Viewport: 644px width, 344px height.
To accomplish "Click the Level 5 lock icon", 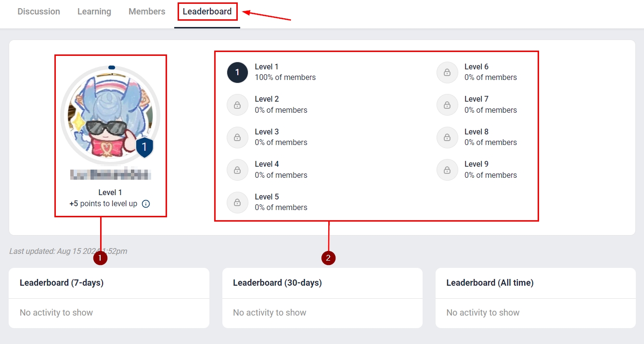I will 237,202.
